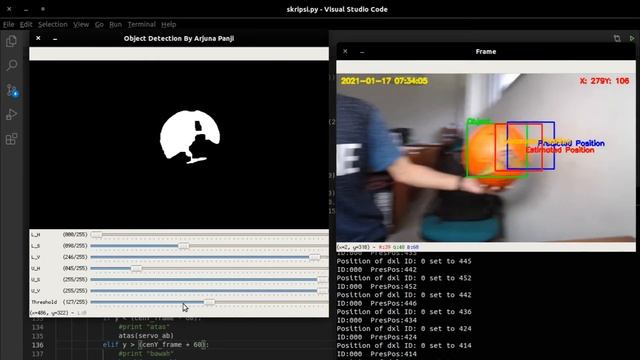This screenshot has height=360, width=640.
Task: Open Run and Debug icon in activity bar
Action: click(x=11, y=115)
